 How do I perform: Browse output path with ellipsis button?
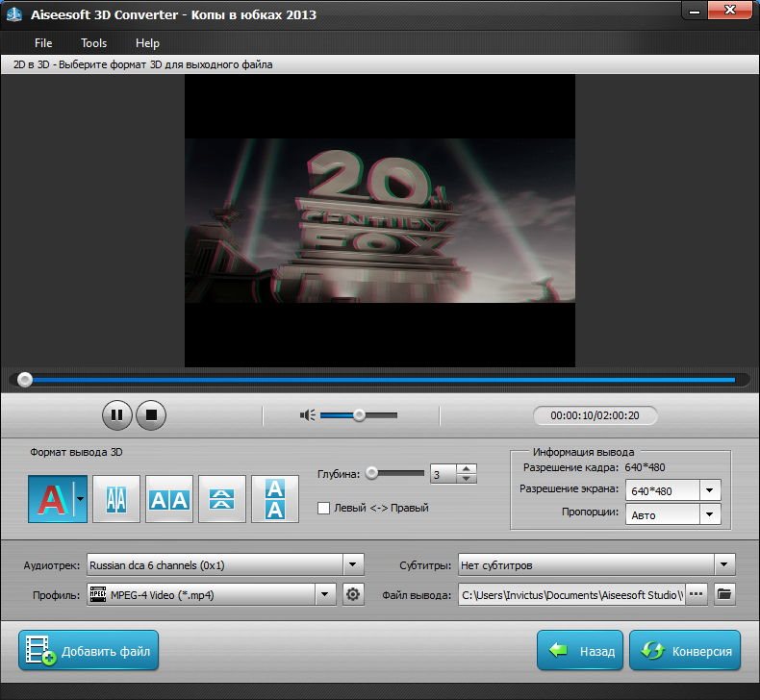click(696, 594)
